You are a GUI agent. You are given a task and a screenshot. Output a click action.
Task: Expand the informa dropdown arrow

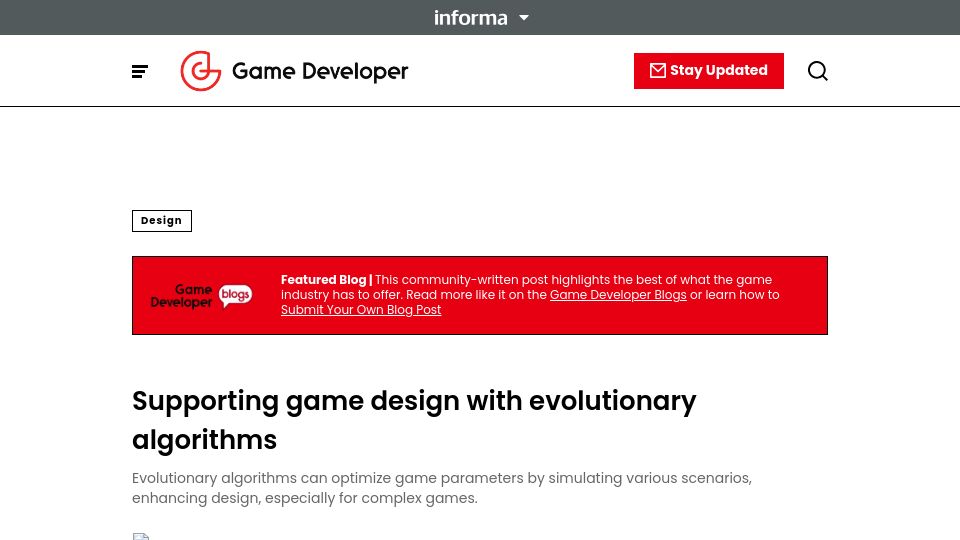[x=524, y=18]
